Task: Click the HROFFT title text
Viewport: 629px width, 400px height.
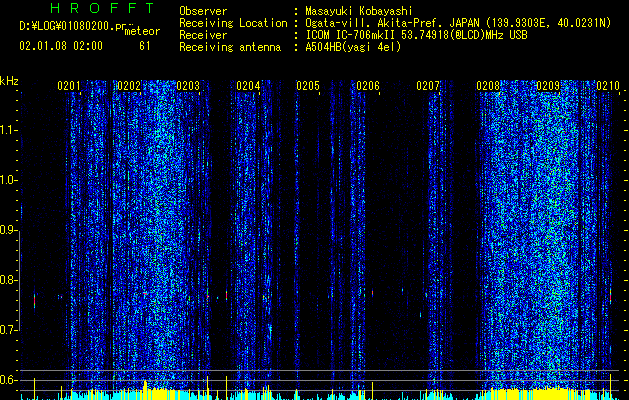Action: click(x=103, y=8)
